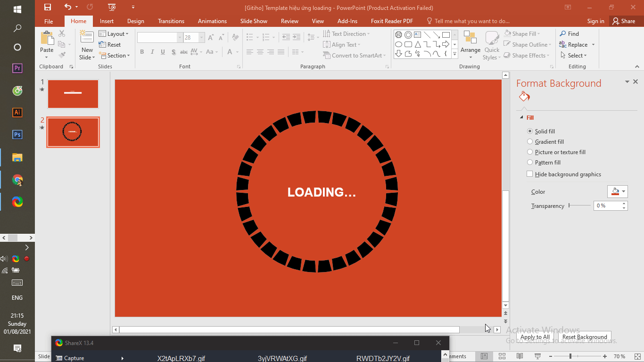Apply bold formatting
The image size is (644, 362).
[142, 52]
